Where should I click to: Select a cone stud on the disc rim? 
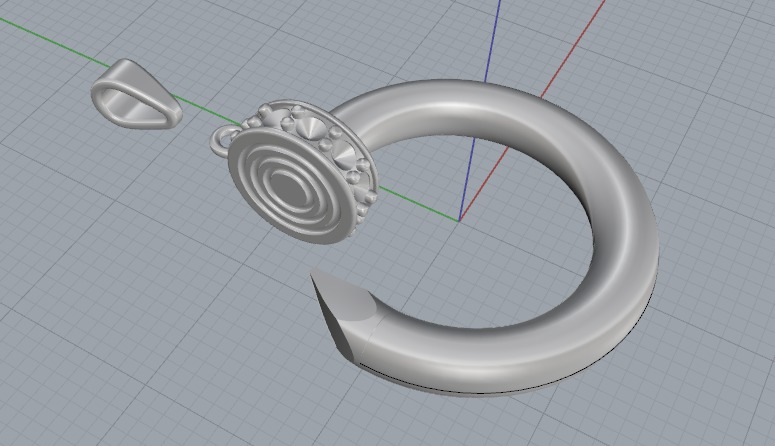point(312,130)
